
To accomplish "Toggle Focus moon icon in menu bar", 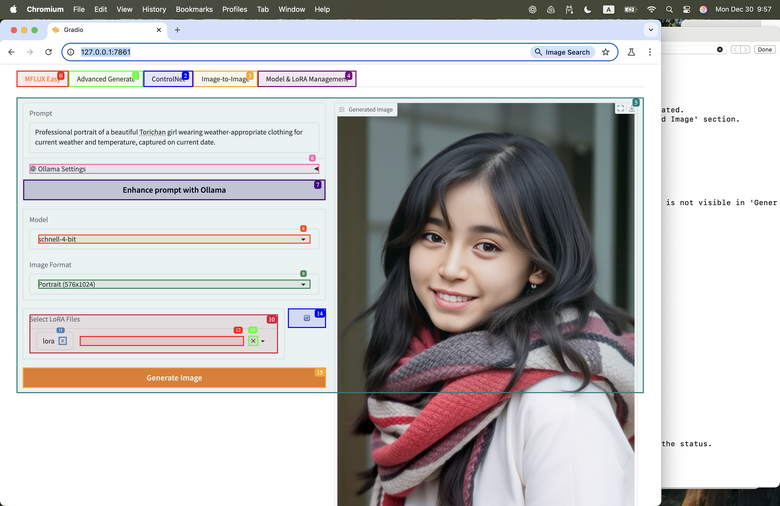I will pos(587,9).
